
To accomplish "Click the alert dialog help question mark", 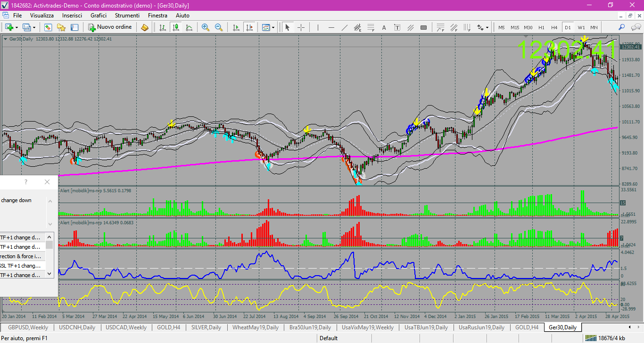I will pyautogui.click(x=26, y=182).
